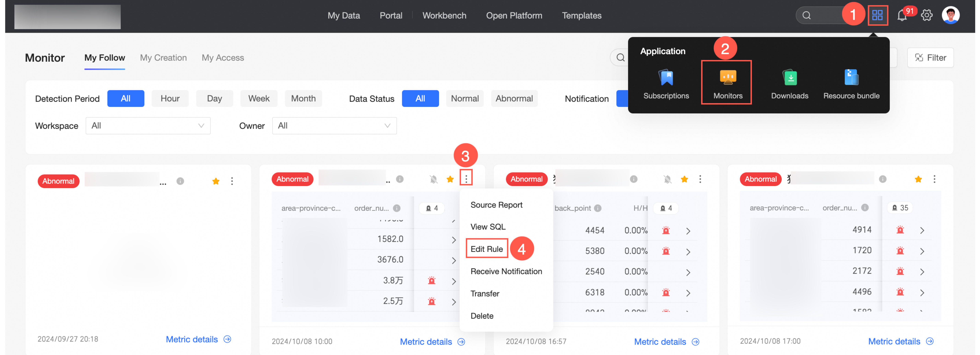The width and height of the screenshot is (980, 355).
Task: Expand the 1582.0 row chevron
Action: click(x=453, y=240)
